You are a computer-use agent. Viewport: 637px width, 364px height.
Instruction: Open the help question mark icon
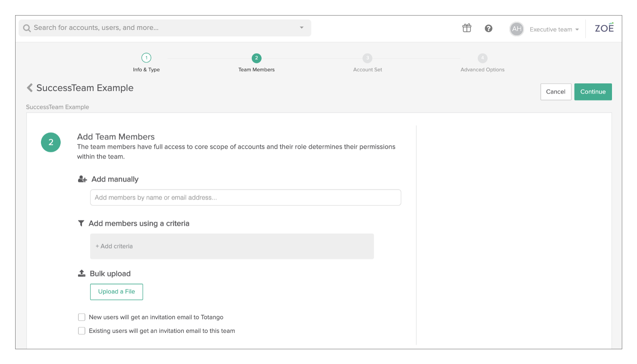pyautogui.click(x=489, y=28)
